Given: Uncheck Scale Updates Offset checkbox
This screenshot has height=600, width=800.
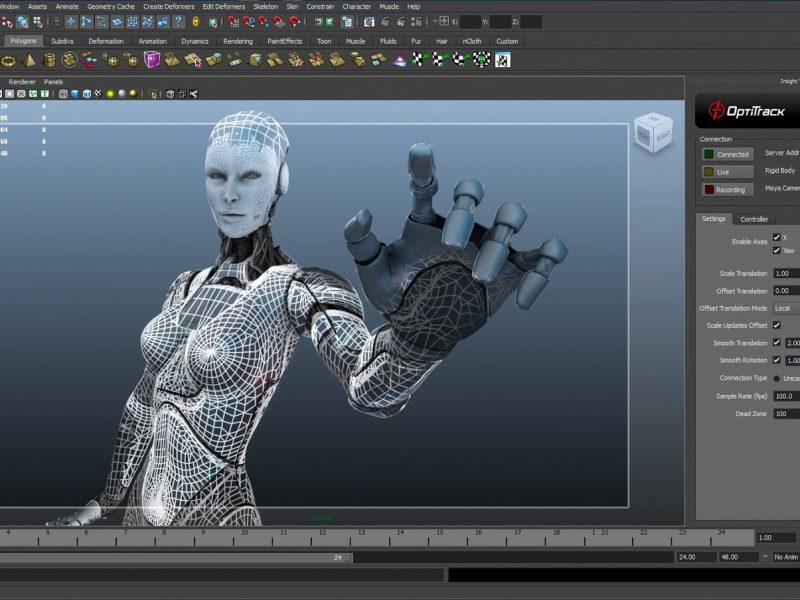Looking at the screenshot, I should (x=777, y=325).
